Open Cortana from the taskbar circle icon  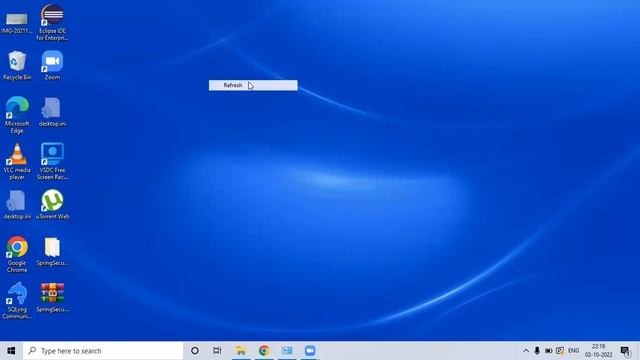[x=195, y=351]
